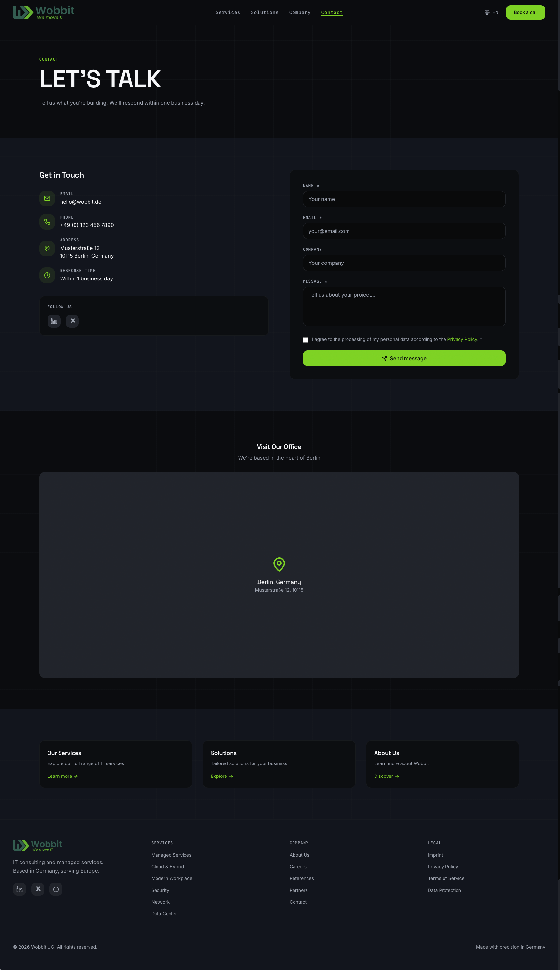The width and height of the screenshot is (560, 970).
Task: Open the Services navigation menu
Action: point(228,12)
